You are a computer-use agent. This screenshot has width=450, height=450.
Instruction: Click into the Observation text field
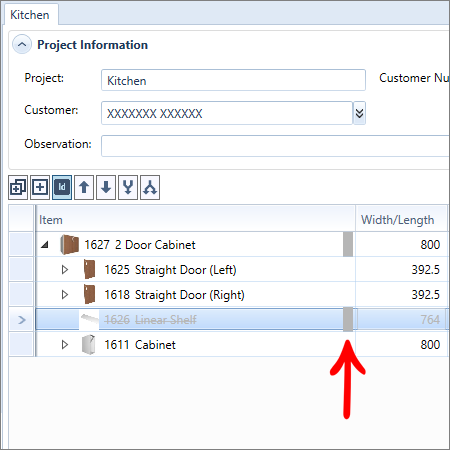click(275, 146)
